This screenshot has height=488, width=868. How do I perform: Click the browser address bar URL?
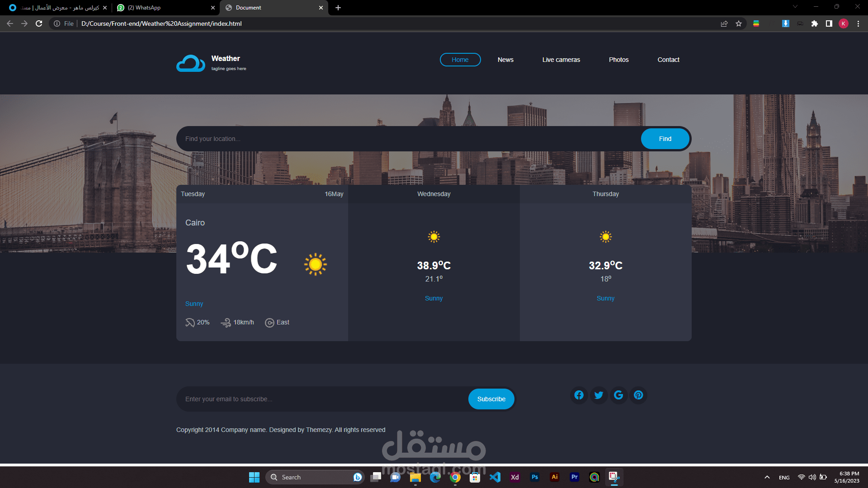[161, 23]
